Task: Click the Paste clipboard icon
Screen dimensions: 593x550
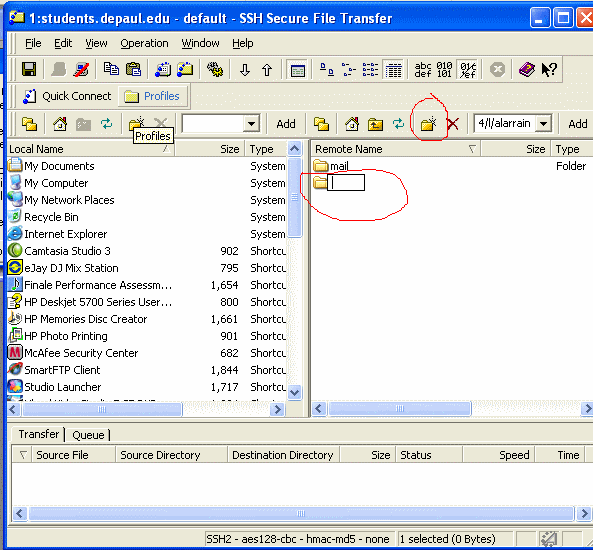Action: coord(133,69)
